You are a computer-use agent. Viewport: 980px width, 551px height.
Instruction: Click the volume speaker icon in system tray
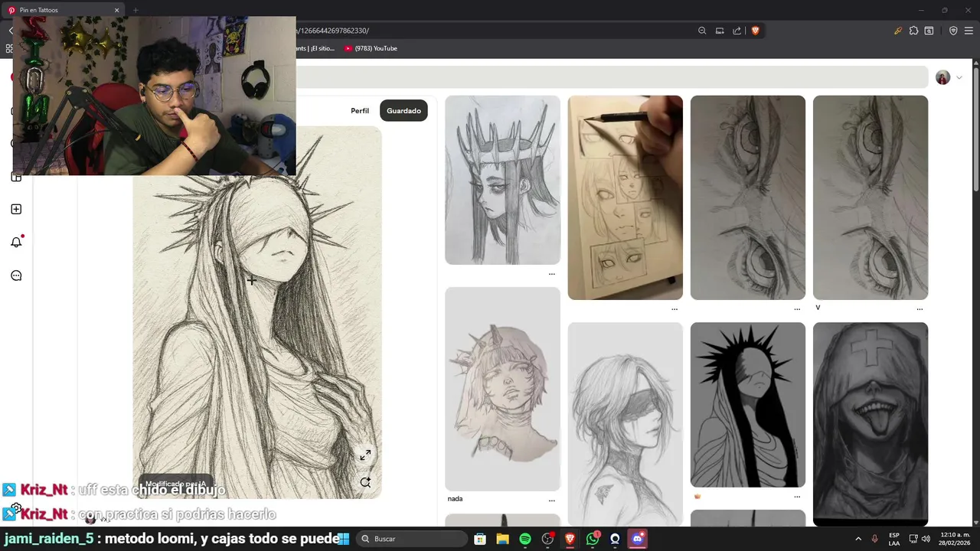(x=926, y=539)
